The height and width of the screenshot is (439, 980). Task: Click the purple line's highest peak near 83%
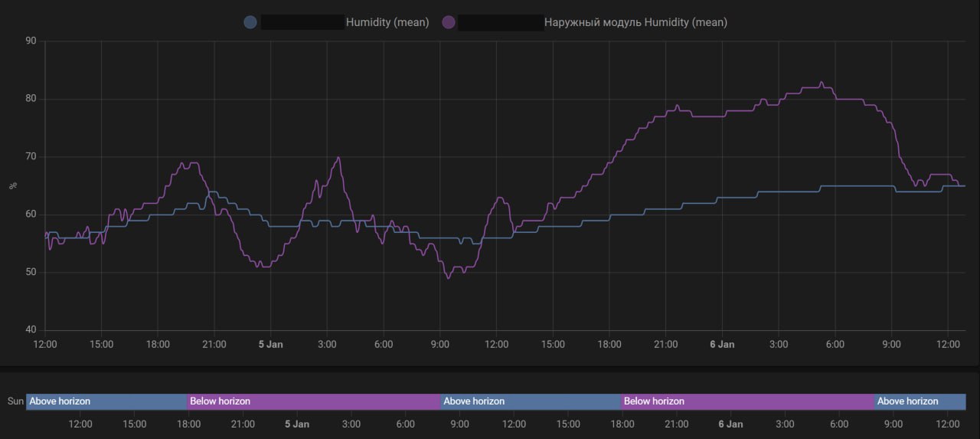[x=822, y=83]
